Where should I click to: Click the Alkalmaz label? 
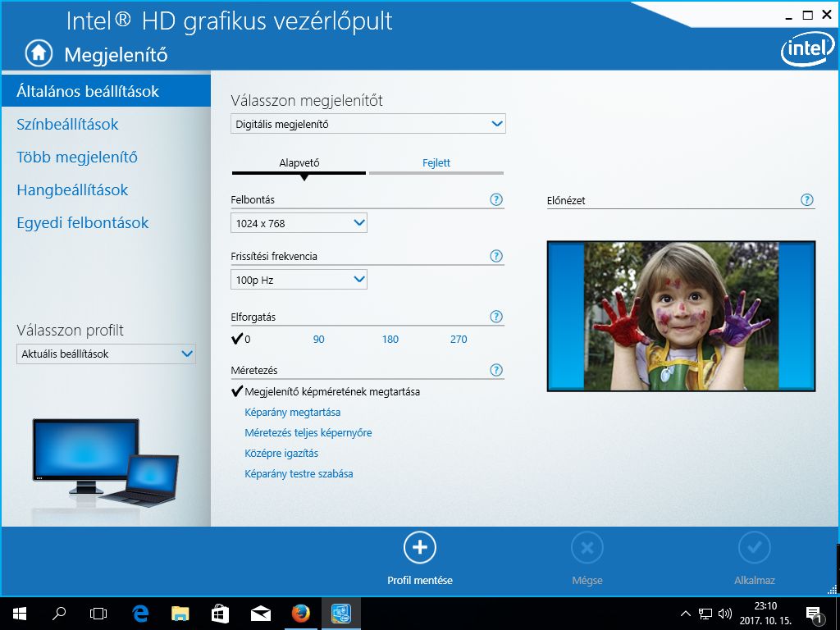click(755, 580)
